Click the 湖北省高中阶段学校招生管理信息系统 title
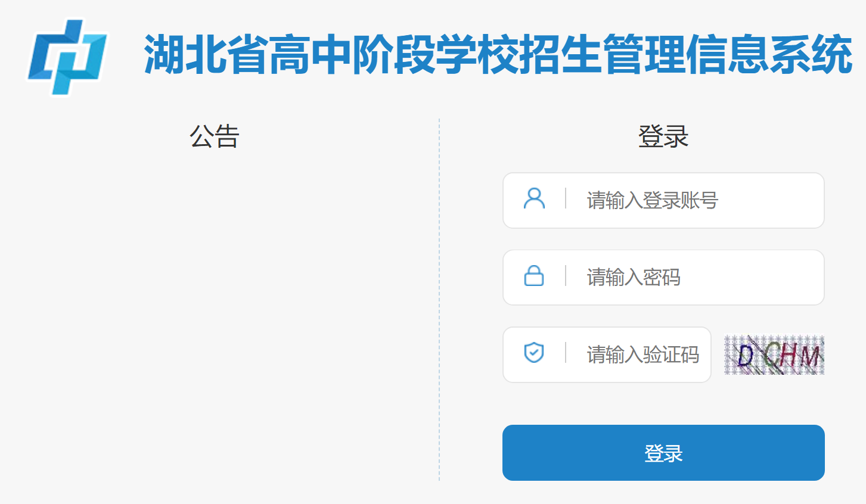This screenshot has width=866, height=504. 498,55
